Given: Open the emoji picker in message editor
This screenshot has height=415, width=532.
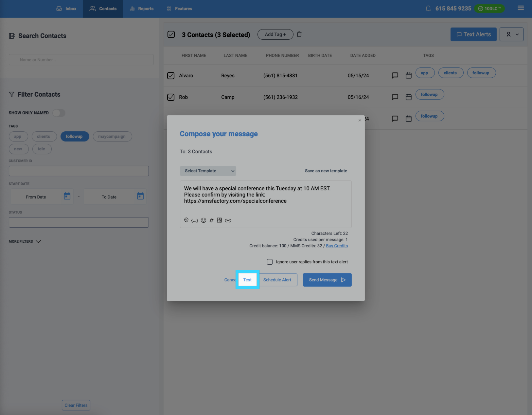Looking at the screenshot, I should (x=204, y=220).
